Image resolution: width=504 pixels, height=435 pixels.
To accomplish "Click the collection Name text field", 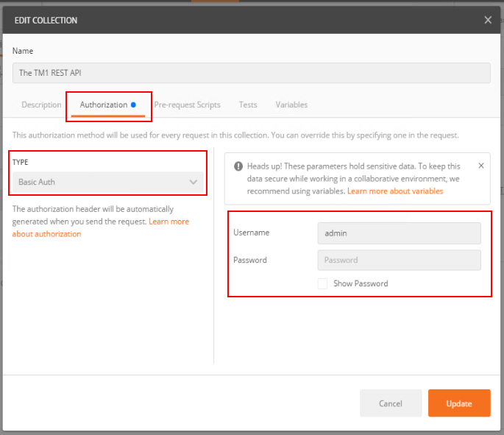I will (251, 72).
